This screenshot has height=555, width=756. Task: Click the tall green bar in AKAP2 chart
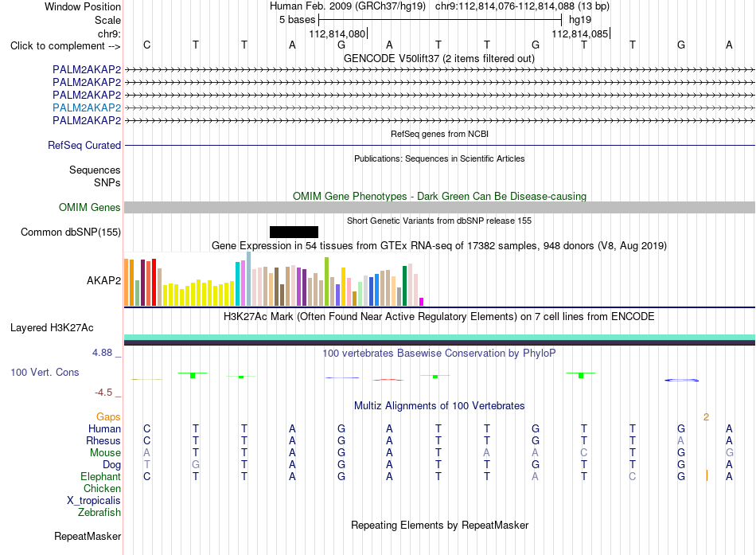[327, 282]
